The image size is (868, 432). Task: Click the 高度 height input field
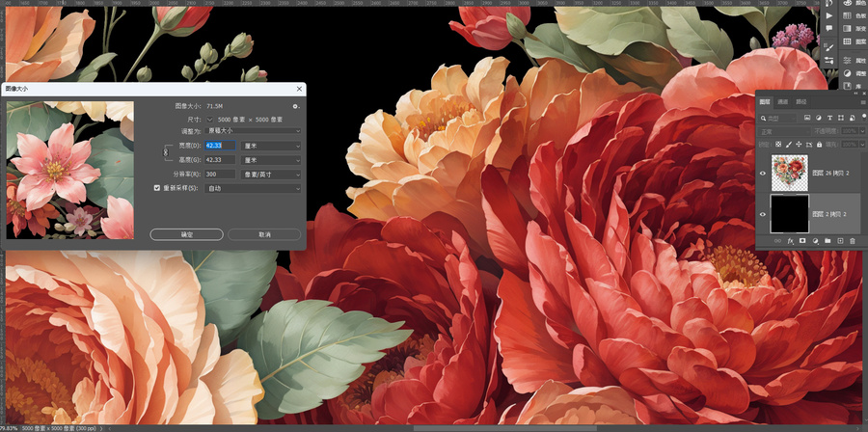click(220, 160)
